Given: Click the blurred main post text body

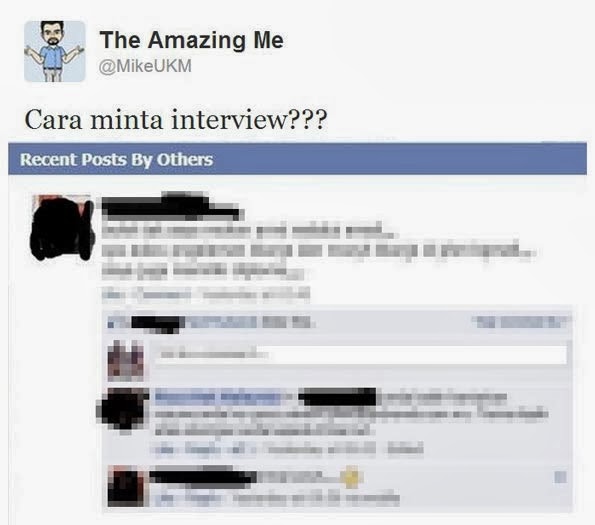Looking at the screenshot, I should (319, 250).
